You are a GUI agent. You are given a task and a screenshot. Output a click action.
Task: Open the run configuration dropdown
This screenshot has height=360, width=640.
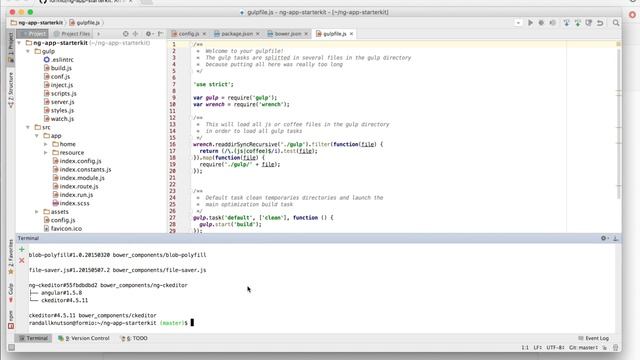[x=518, y=23]
